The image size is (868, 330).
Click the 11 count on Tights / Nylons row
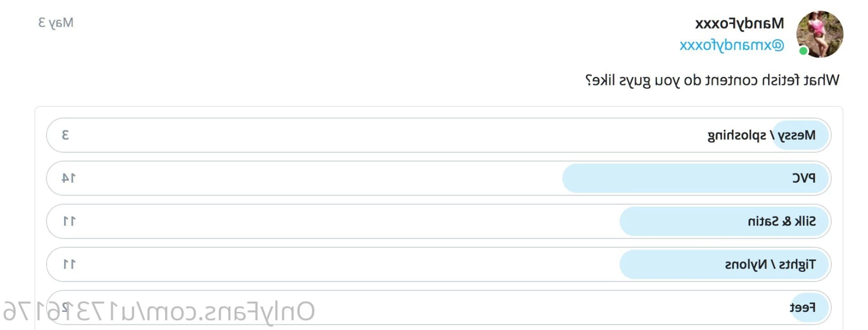[x=69, y=264]
